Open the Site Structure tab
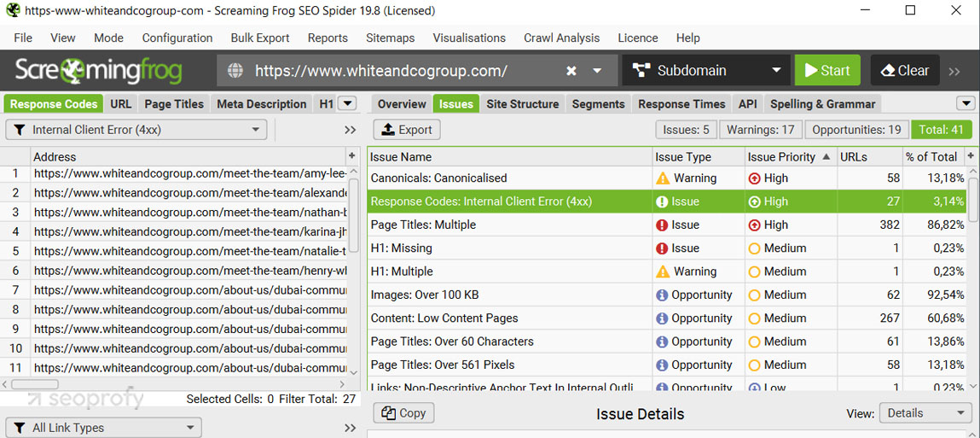Viewport: 980px width, 438px height. (x=523, y=104)
